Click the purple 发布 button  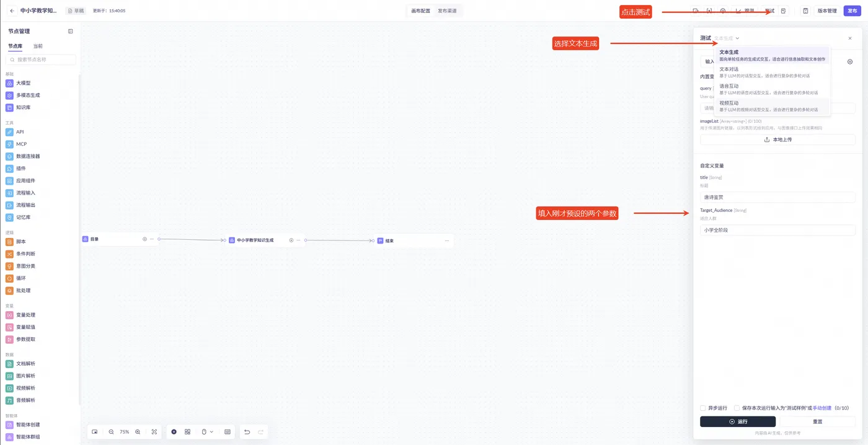852,11
